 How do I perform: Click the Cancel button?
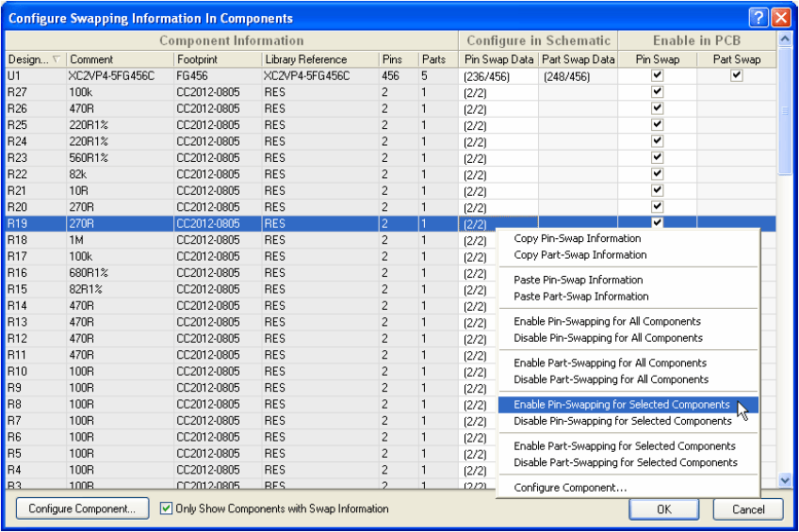pos(747,509)
